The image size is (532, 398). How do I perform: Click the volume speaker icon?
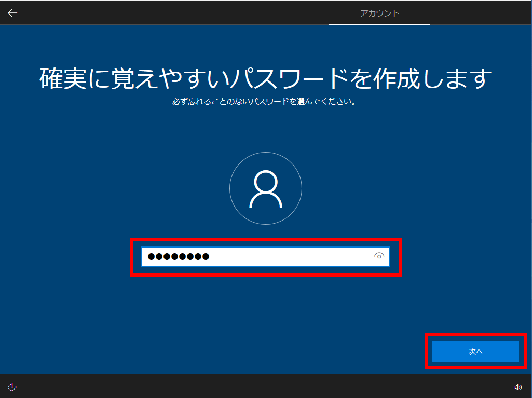tap(518, 387)
